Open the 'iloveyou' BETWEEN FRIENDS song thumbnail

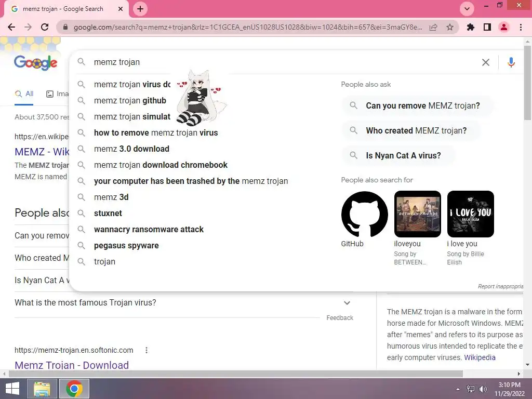click(417, 214)
